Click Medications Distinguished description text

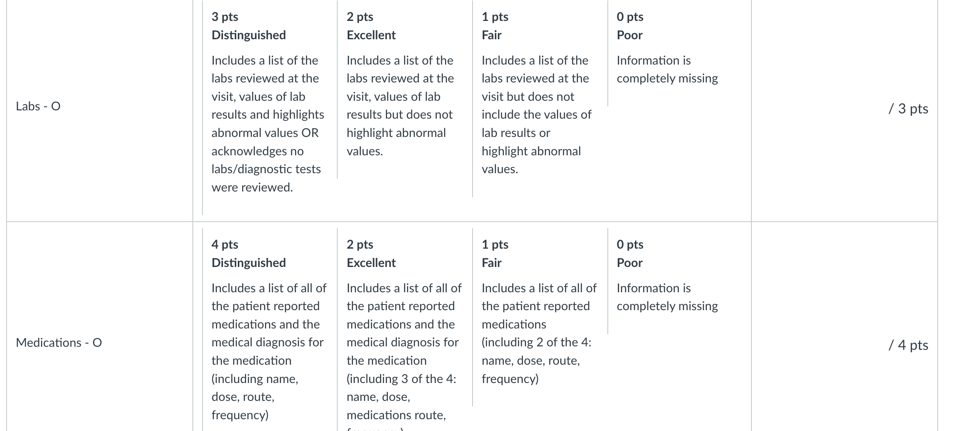[x=269, y=351]
